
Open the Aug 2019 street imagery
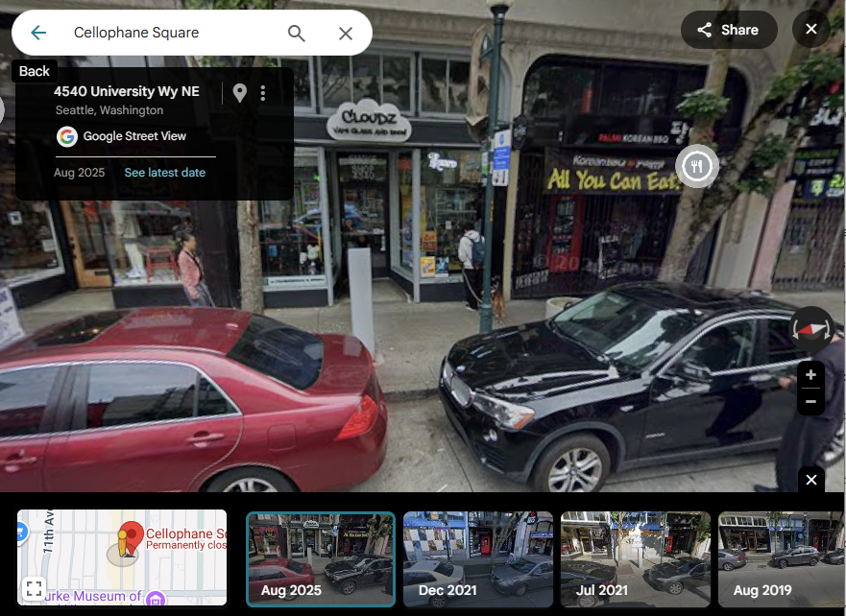(x=782, y=558)
